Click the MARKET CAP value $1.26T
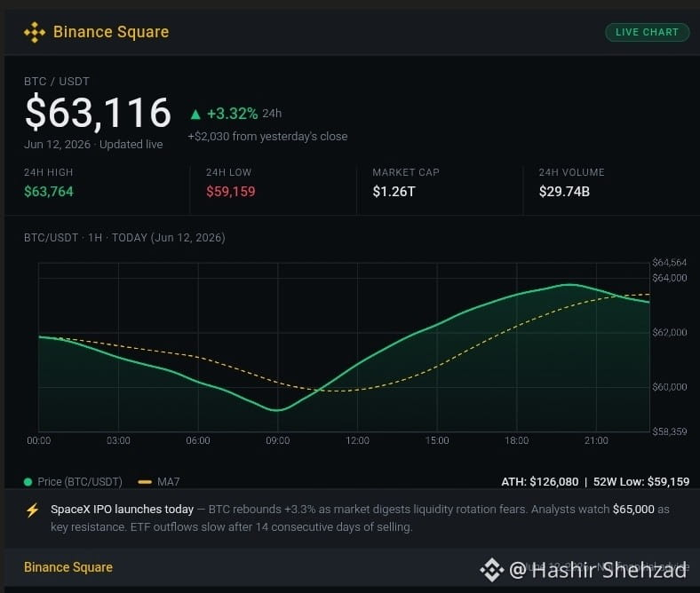 coord(394,192)
